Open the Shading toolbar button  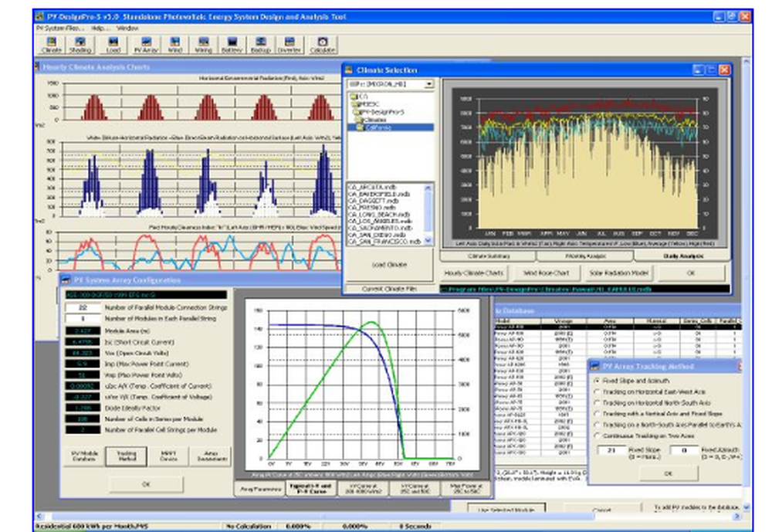(x=80, y=44)
